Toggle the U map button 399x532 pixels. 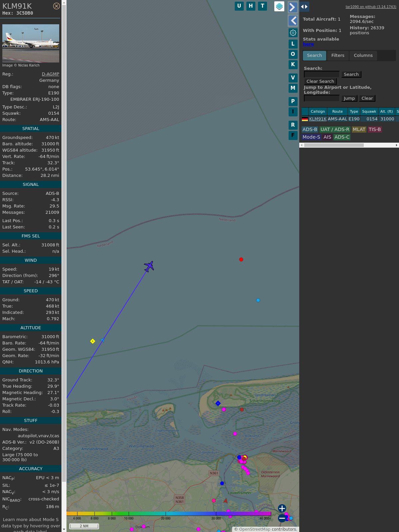pyautogui.click(x=239, y=6)
